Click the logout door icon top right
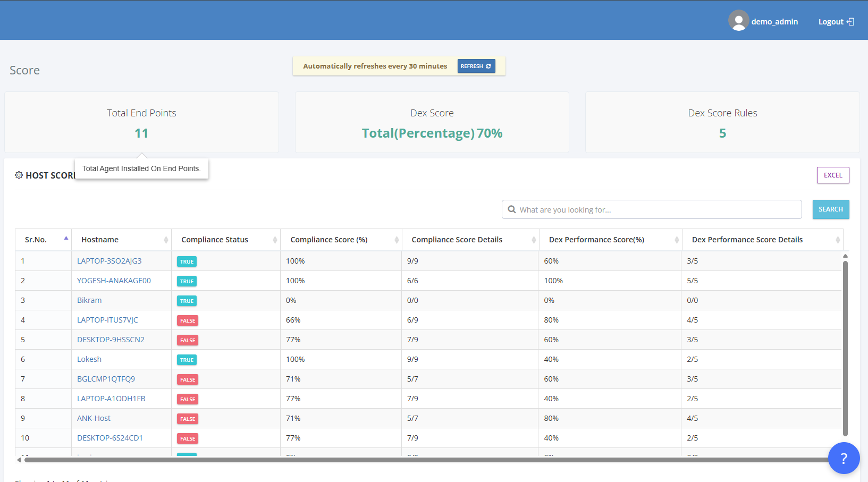This screenshot has height=482, width=868. tap(852, 22)
